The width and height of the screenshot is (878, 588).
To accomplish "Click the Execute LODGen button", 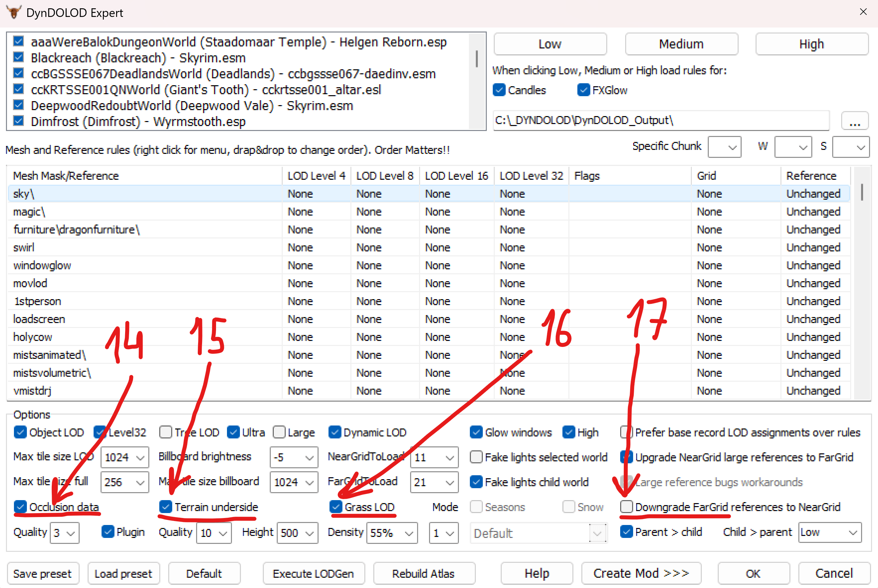I will click(x=313, y=573).
